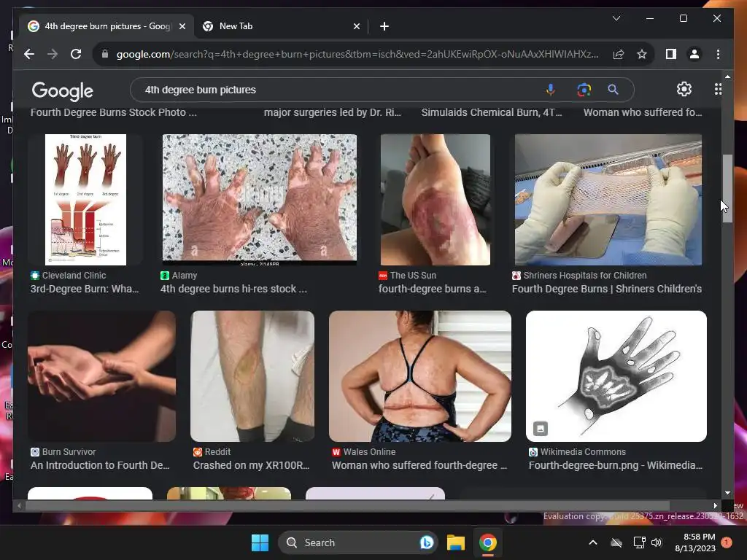Open 'Woman who suffered fourth-degree' Wales Online link

pyautogui.click(x=419, y=465)
